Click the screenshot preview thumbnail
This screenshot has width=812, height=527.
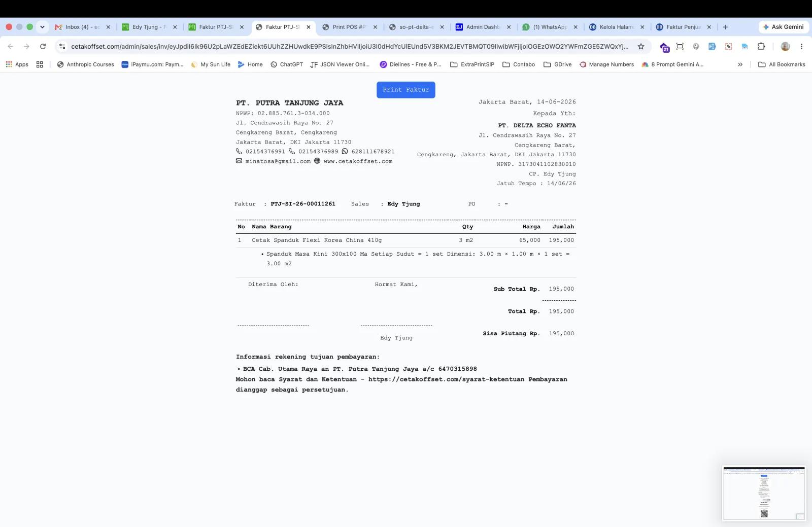tap(764, 494)
